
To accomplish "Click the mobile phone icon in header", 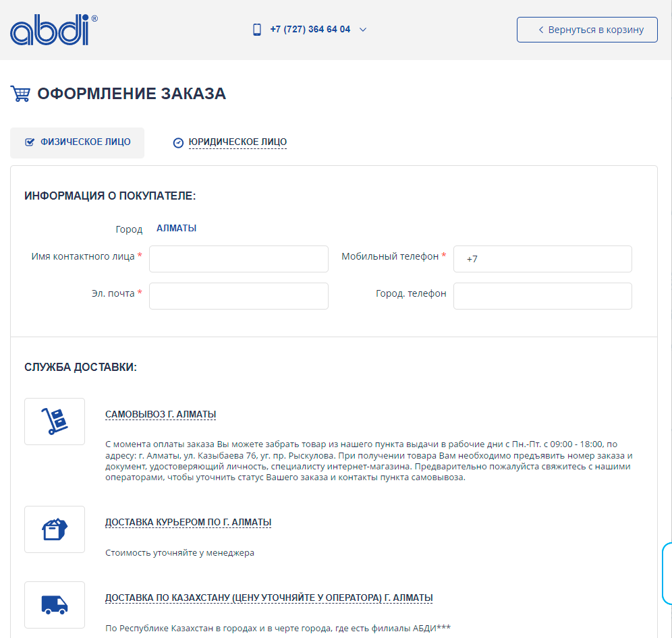I will 257,30.
